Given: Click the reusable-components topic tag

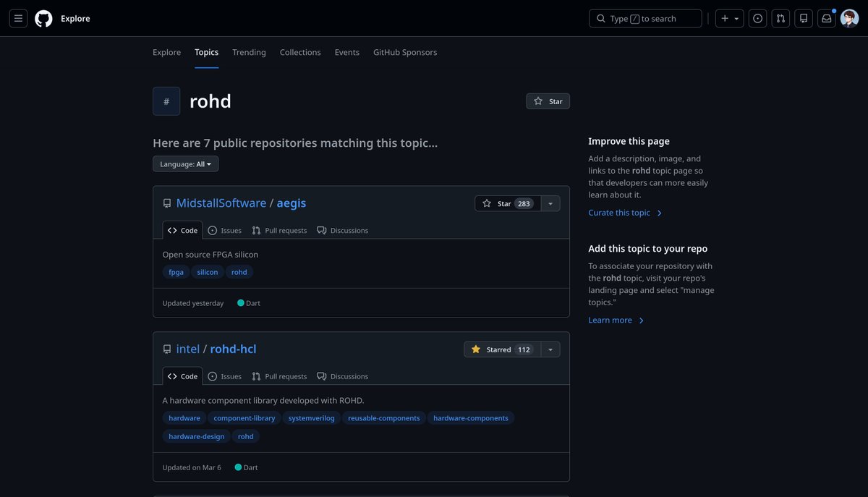Looking at the screenshot, I should (x=384, y=418).
